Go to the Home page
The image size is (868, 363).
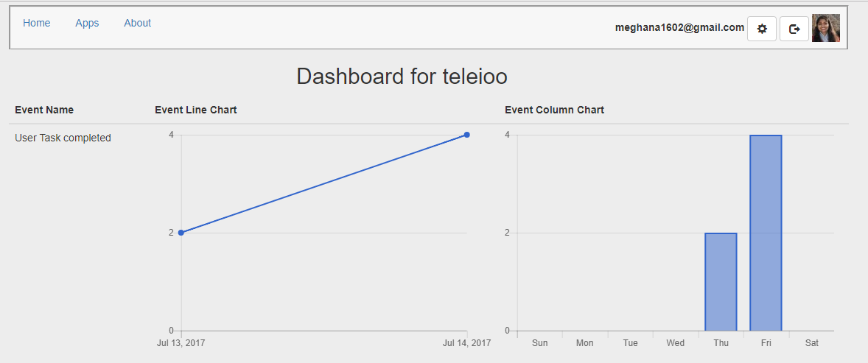37,23
